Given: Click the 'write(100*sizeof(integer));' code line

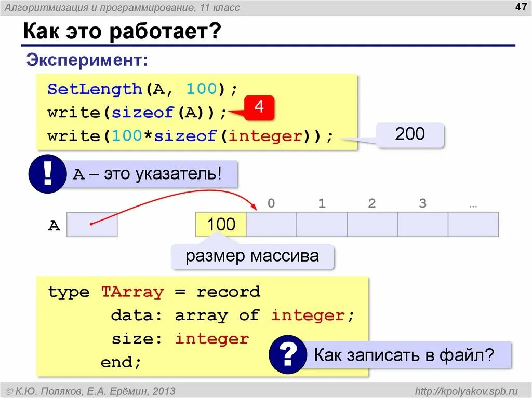Looking at the screenshot, I should (x=190, y=136).
